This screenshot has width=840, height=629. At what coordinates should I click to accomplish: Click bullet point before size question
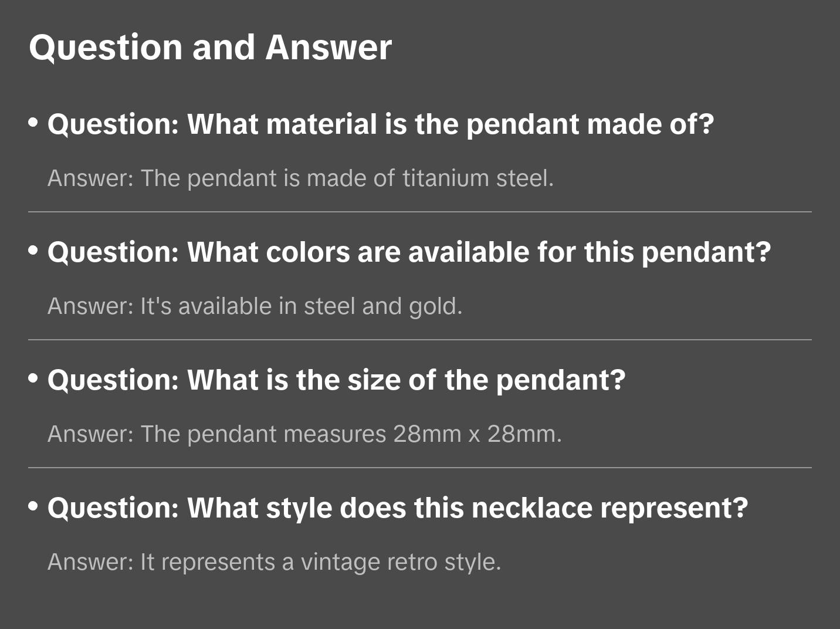pos(33,379)
